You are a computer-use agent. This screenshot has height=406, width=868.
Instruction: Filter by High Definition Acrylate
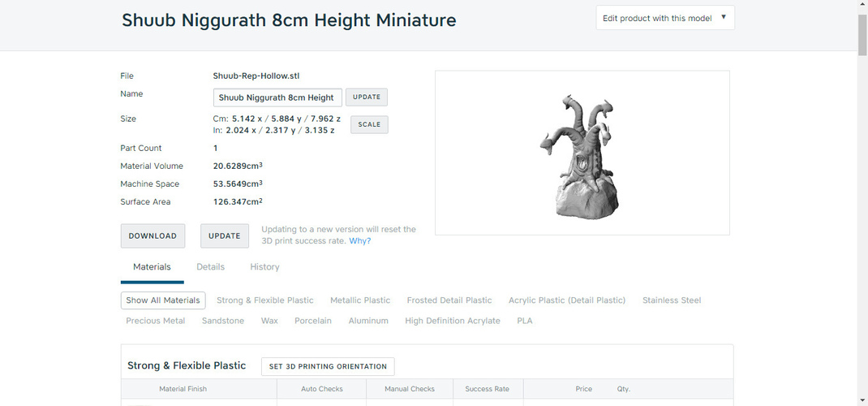453,321
